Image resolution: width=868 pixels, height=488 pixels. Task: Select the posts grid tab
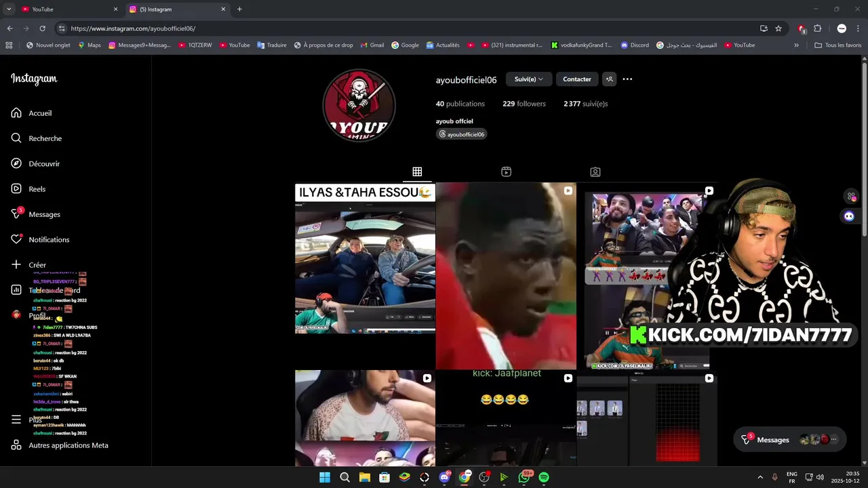point(417,172)
